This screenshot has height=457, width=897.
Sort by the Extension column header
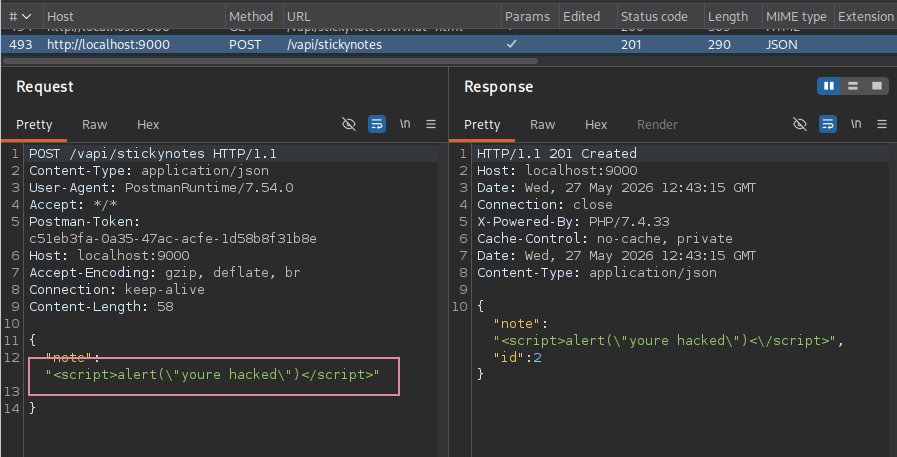click(866, 17)
